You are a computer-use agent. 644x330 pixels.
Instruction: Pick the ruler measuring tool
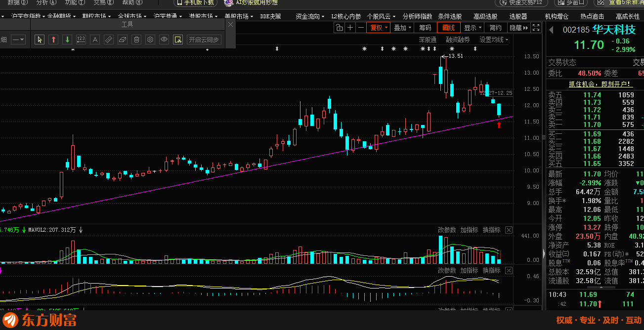coord(109,40)
